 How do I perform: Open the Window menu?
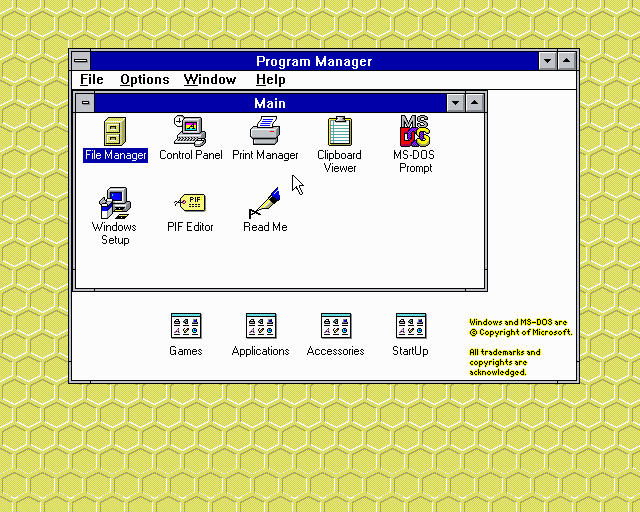[210, 80]
